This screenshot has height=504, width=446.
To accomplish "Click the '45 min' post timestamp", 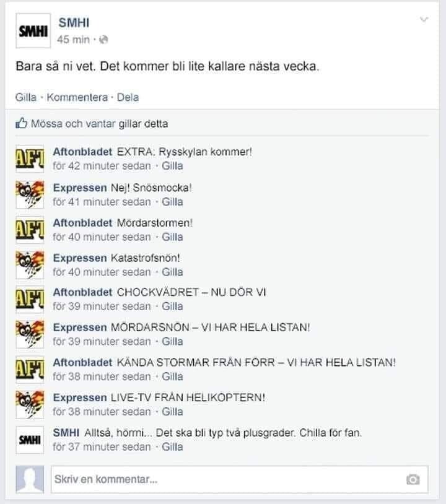I will (73, 40).
